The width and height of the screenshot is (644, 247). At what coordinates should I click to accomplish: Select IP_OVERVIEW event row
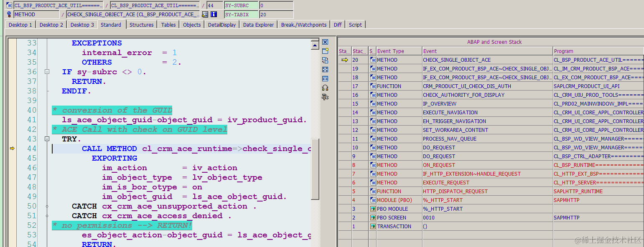click(487, 104)
